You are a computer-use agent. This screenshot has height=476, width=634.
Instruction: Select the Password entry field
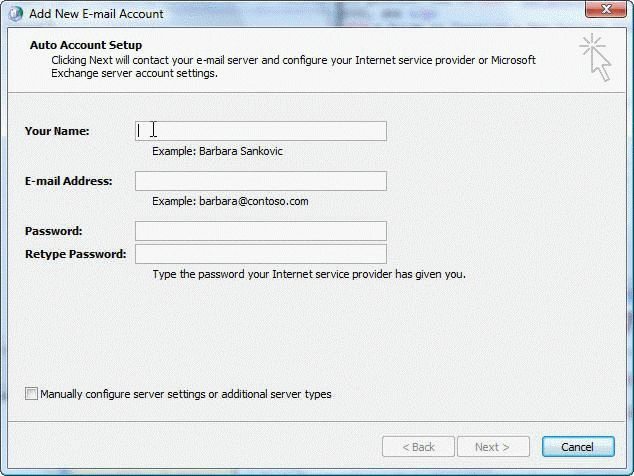point(261,231)
